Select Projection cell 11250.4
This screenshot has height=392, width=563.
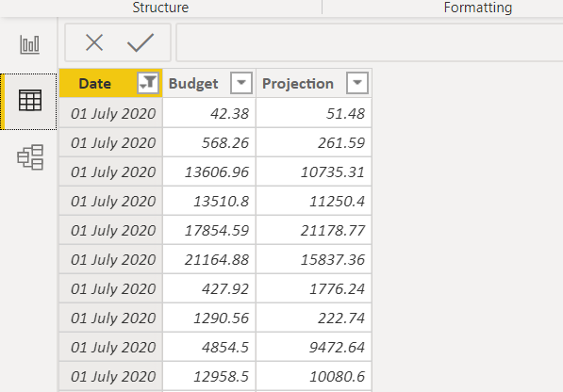314,202
